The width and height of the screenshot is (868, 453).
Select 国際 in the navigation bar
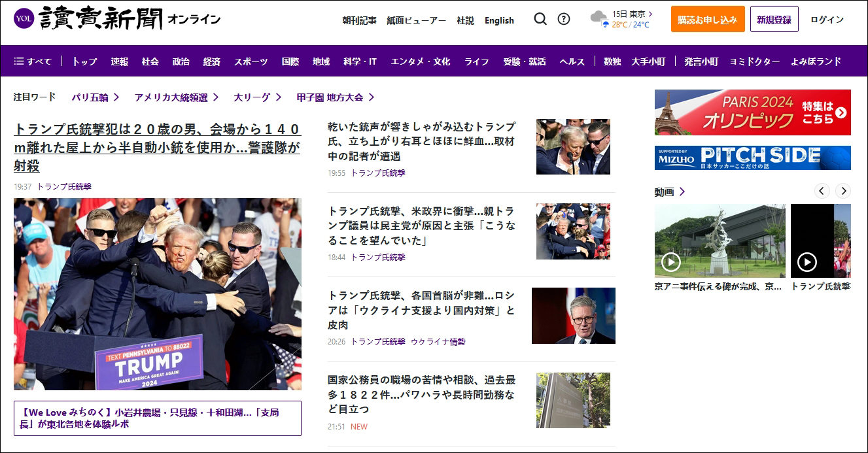click(290, 61)
